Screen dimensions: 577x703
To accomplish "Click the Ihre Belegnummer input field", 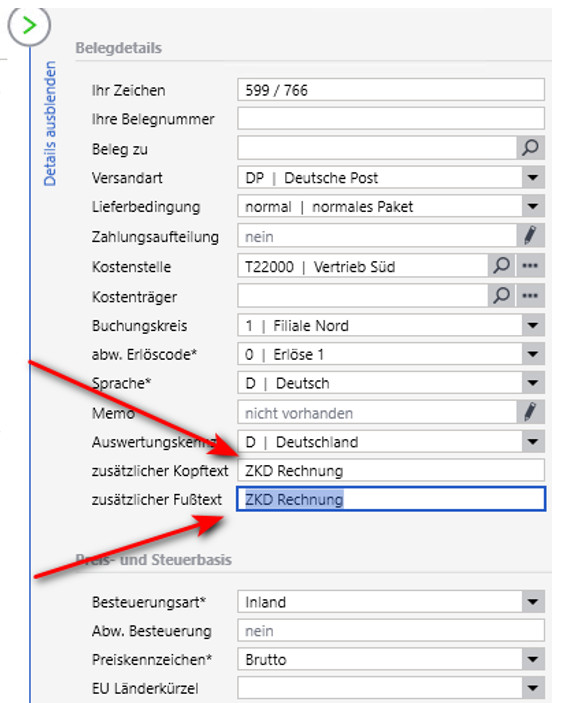I will tap(391, 119).
